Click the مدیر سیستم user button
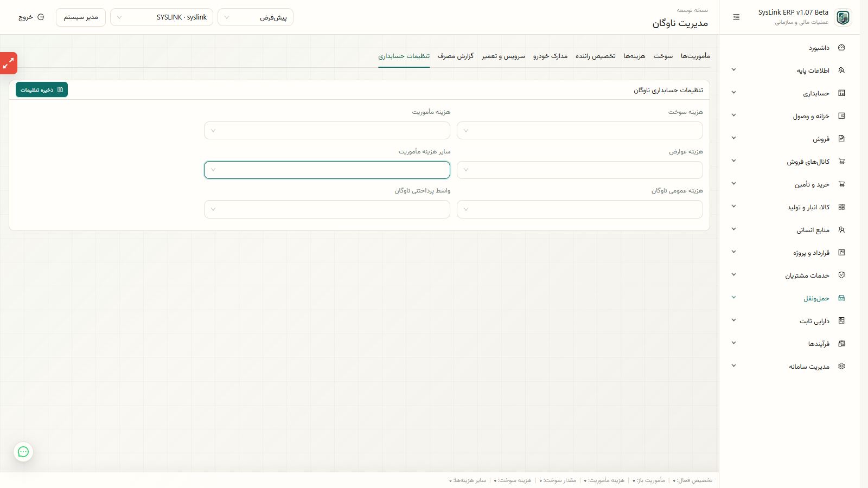 coord(81,17)
